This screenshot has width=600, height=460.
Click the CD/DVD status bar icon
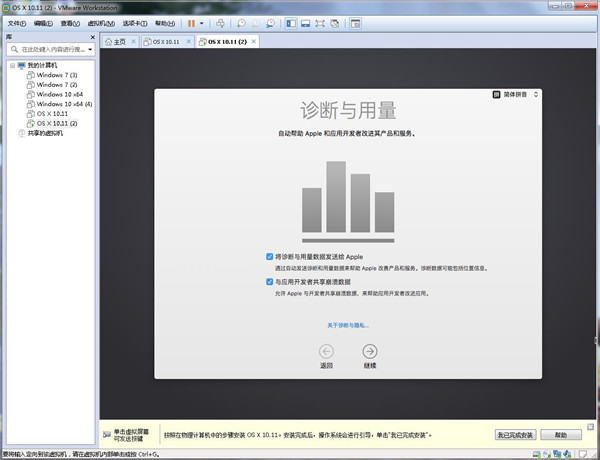click(x=547, y=454)
